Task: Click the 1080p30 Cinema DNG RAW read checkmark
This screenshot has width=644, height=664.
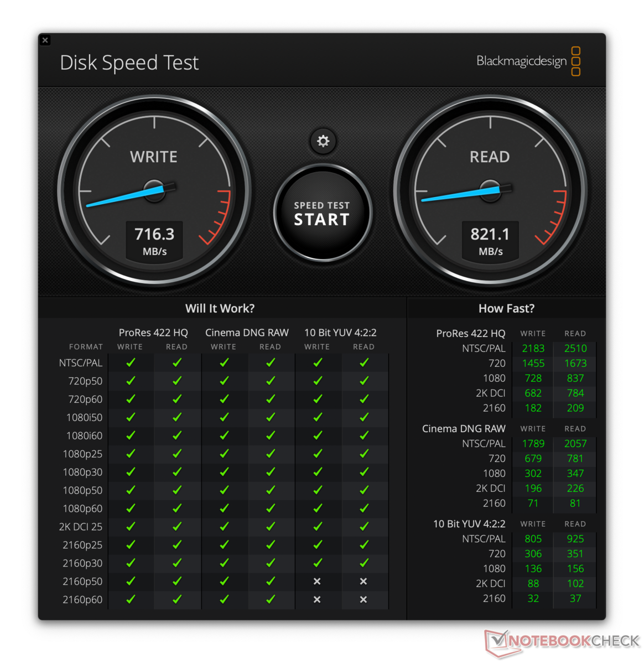Action: [x=271, y=472]
